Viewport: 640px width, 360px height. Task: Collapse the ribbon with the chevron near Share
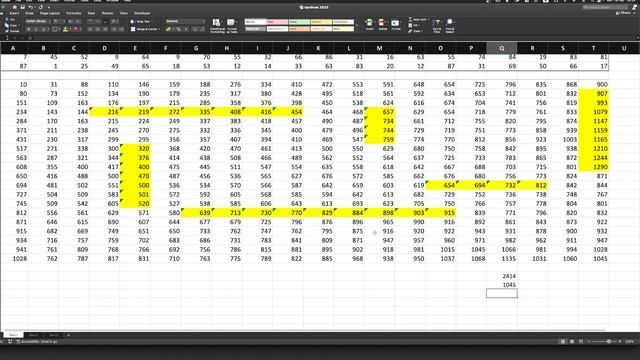(x=635, y=13)
